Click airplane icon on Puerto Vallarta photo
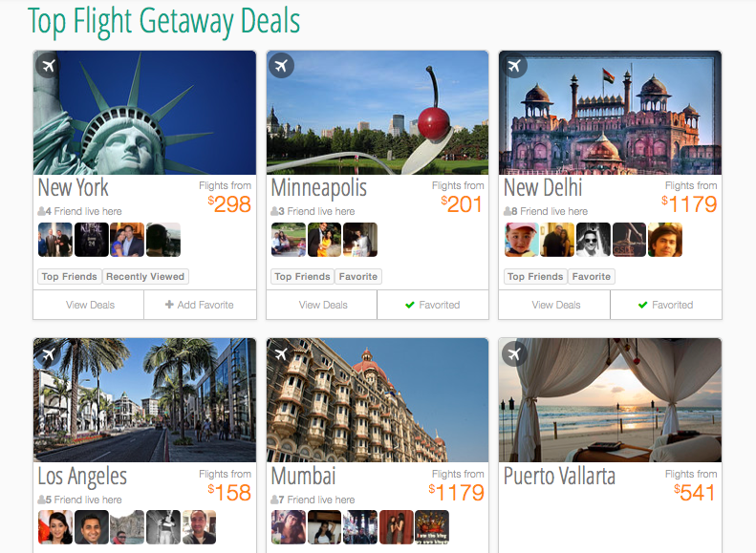The width and height of the screenshot is (756, 553). point(514,354)
